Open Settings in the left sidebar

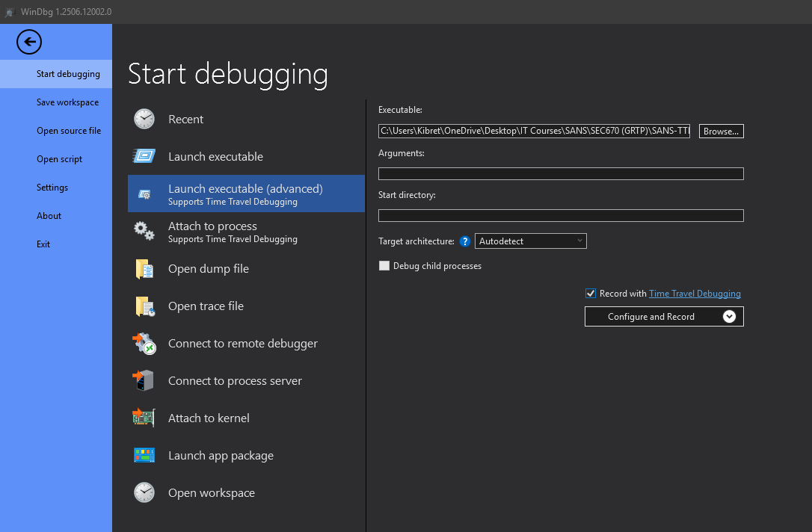(x=52, y=188)
